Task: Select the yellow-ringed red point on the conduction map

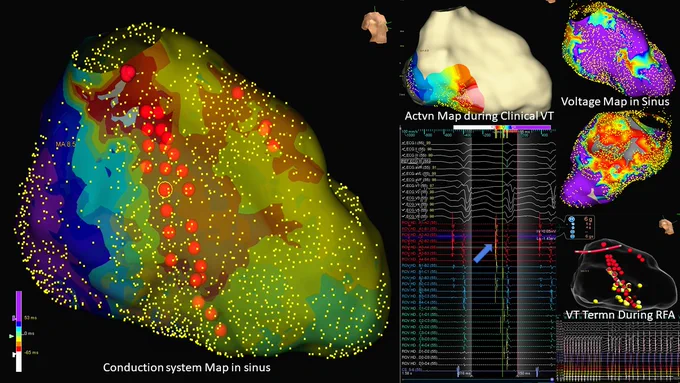Action: tap(165, 189)
